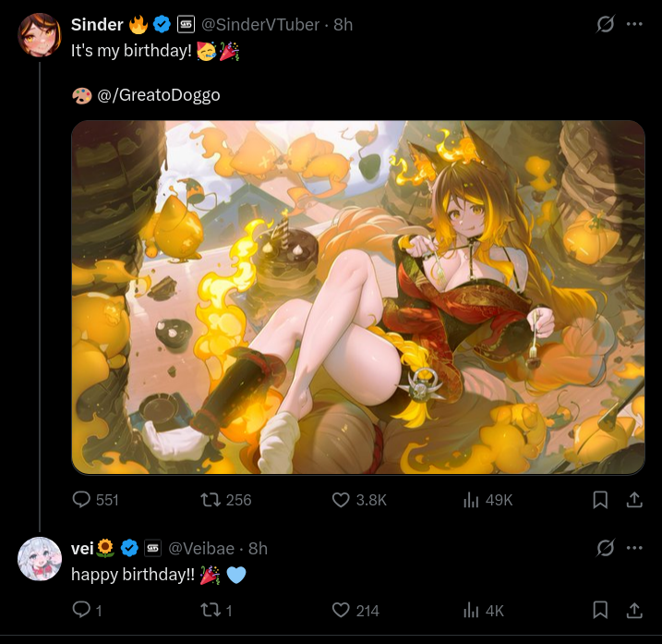
Task: Retweet vei's happy birthday reply
Action: (216, 610)
